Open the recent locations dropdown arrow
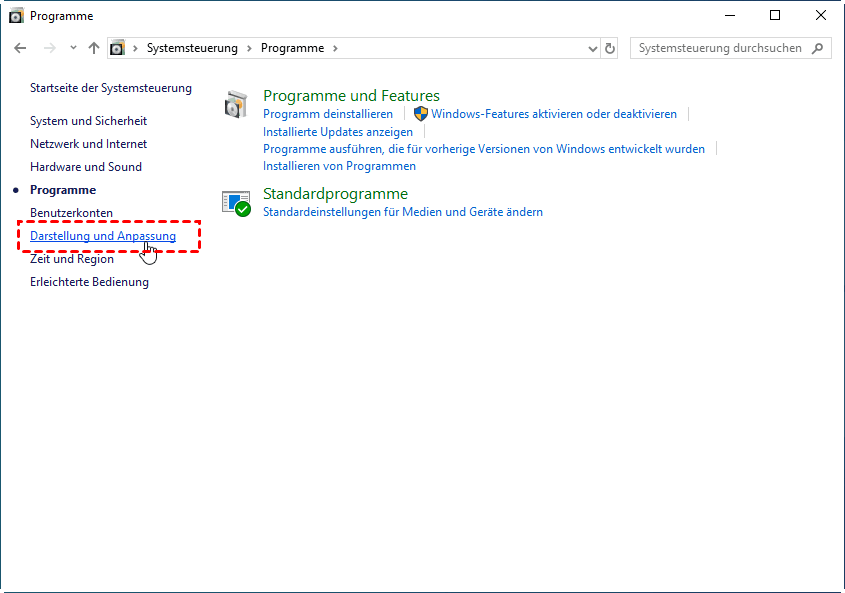845x593 pixels. click(73, 48)
